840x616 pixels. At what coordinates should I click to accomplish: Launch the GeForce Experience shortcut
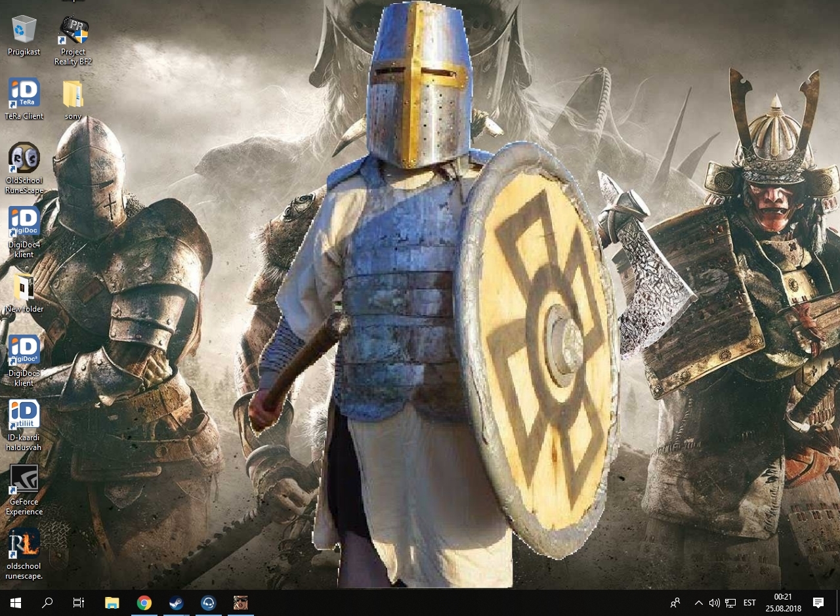pos(24,490)
